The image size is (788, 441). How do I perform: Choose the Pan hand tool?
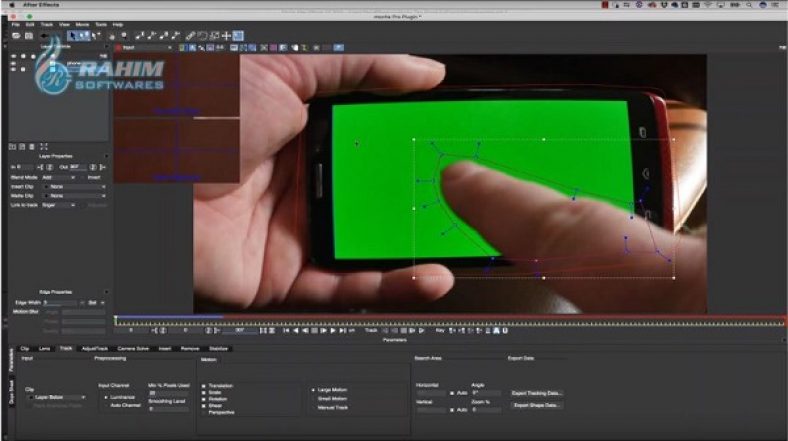112,36
